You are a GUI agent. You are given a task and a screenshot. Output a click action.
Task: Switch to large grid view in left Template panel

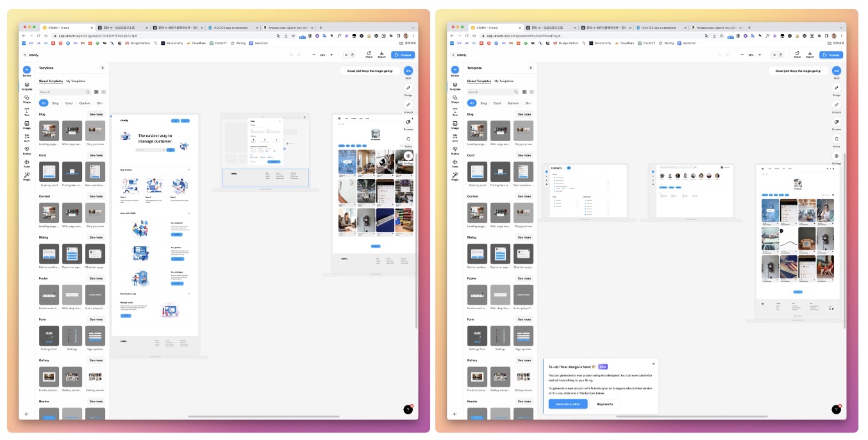click(103, 92)
